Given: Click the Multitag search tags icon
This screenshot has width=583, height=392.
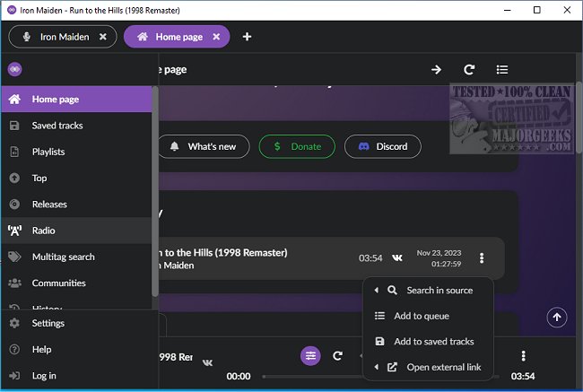Looking at the screenshot, I should (x=15, y=257).
